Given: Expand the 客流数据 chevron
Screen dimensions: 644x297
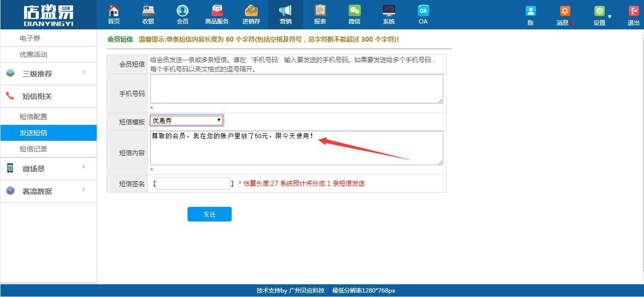Looking at the screenshot, I should tap(83, 190).
